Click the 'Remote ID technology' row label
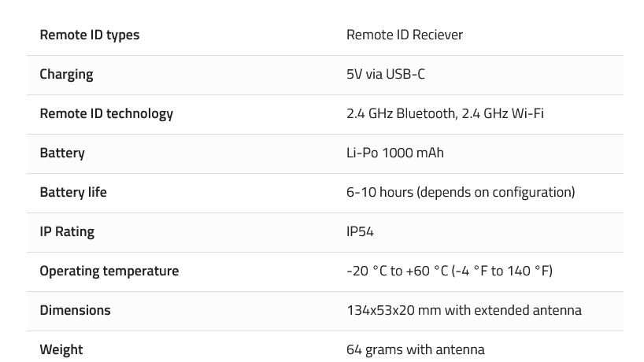The image size is (644, 362). [x=106, y=113]
